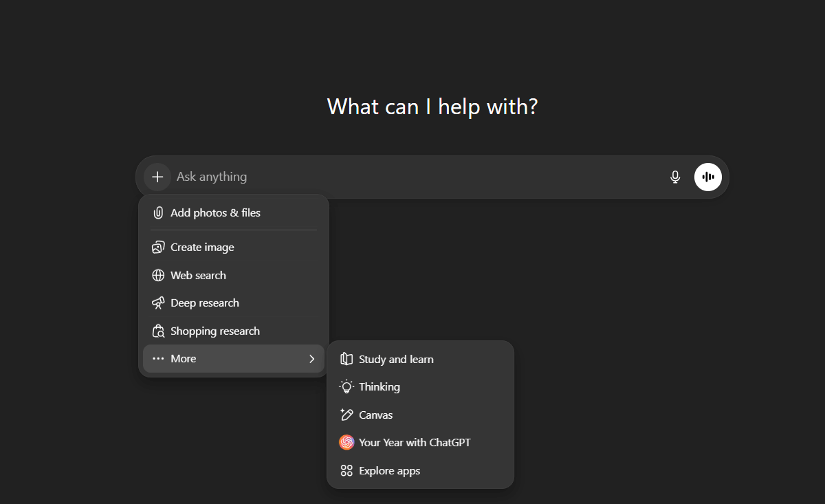Viewport: 825px width, 504px height.
Task: Expand the More submenu chevron arrow
Action: tap(311, 359)
